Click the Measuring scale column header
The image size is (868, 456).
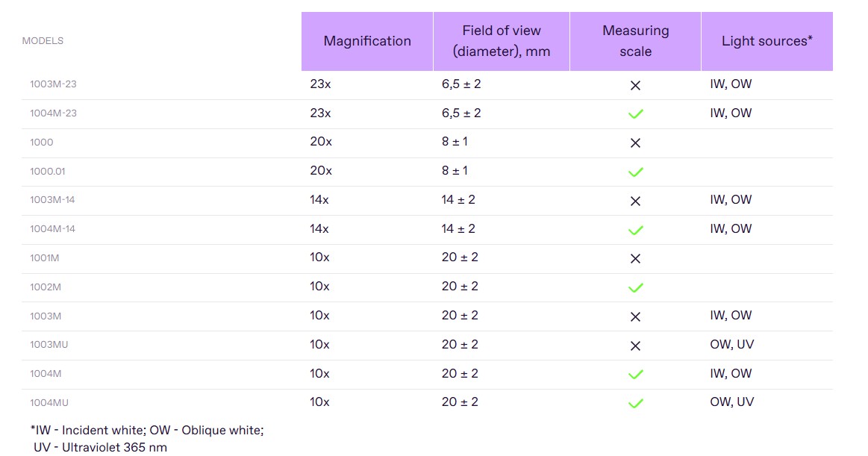click(x=635, y=41)
